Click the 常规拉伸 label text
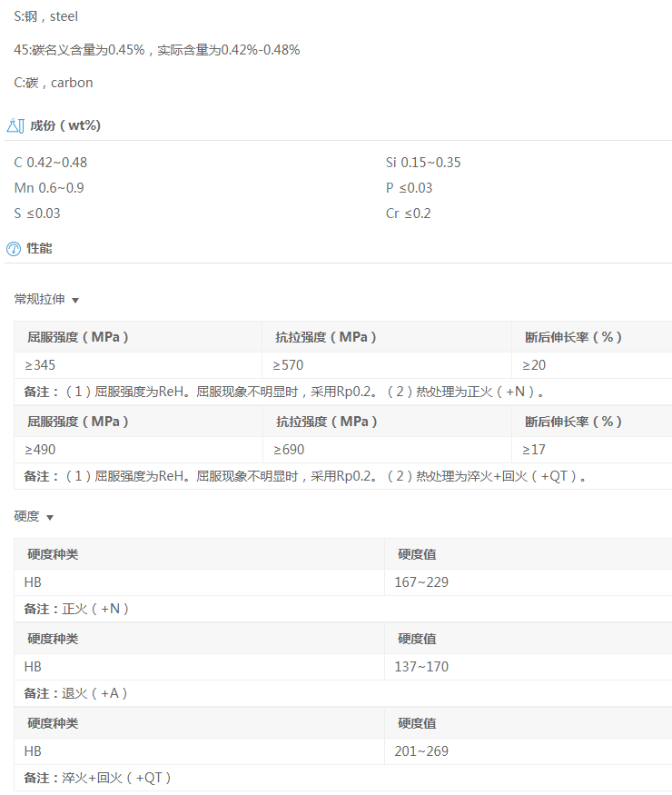 click(x=39, y=299)
